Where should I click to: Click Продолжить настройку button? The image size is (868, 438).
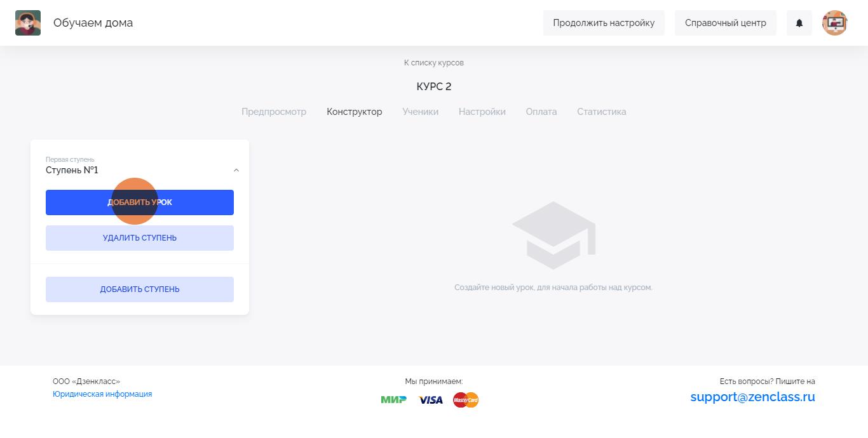604,23
